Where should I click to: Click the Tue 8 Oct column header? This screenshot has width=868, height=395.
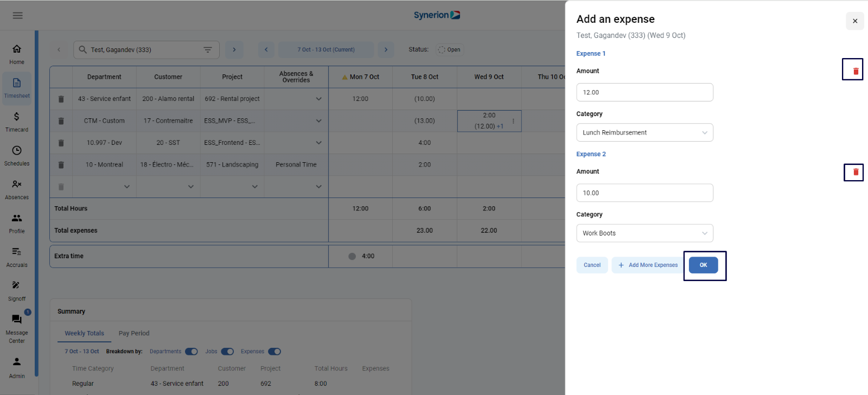[425, 77]
